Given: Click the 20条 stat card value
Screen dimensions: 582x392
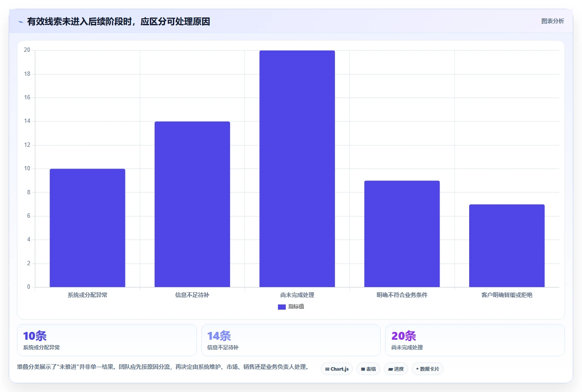Looking at the screenshot, I should pos(403,336).
